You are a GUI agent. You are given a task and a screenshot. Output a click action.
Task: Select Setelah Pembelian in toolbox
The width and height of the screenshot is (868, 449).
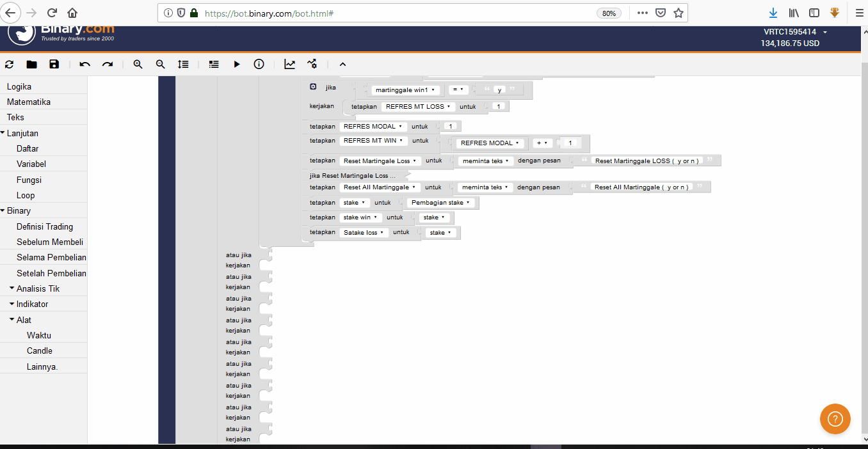(x=44, y=273)
